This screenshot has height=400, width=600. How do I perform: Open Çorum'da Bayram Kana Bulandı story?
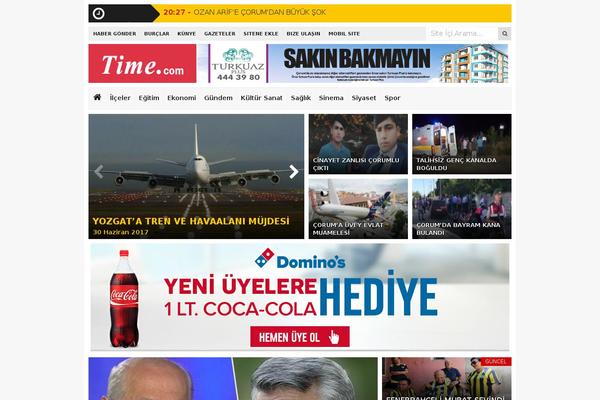point(462,209)
